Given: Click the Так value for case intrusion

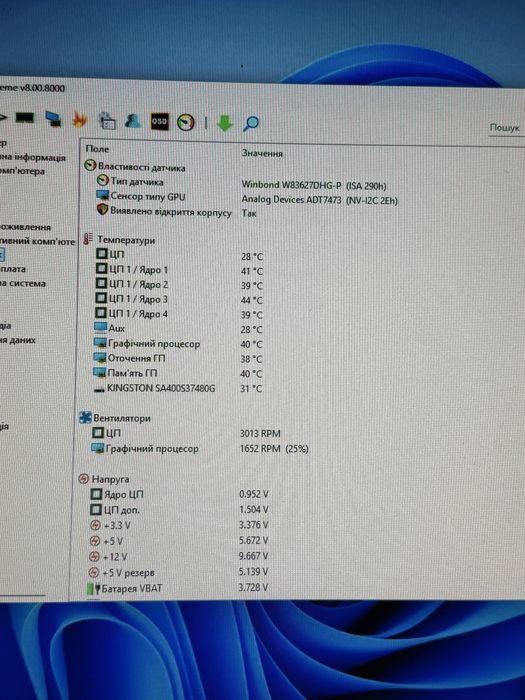Looking at the screenshot, I should (x=249, y=213).
